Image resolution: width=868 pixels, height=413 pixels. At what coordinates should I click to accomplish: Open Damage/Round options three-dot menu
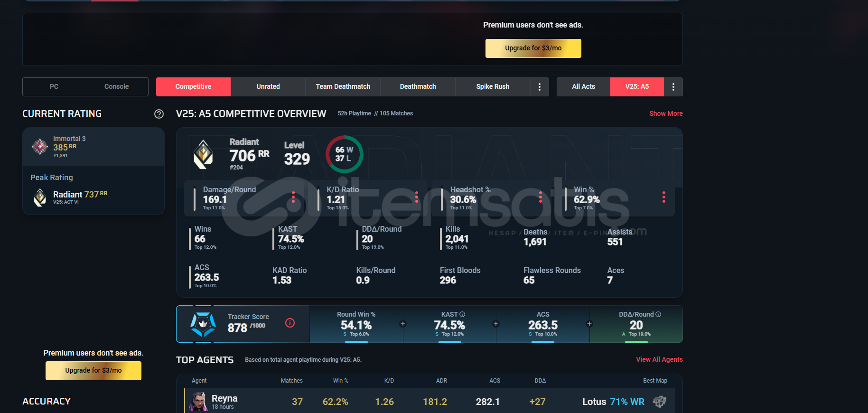click(x=293, y=197)
